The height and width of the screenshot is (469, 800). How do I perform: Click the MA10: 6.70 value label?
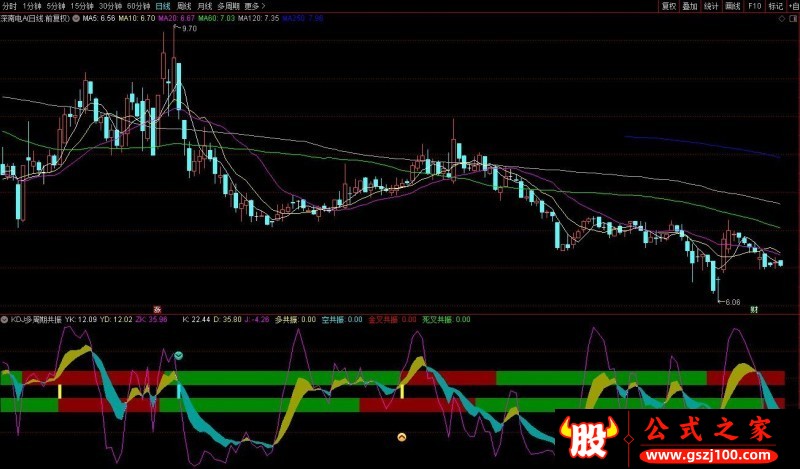tap(137, 18)
